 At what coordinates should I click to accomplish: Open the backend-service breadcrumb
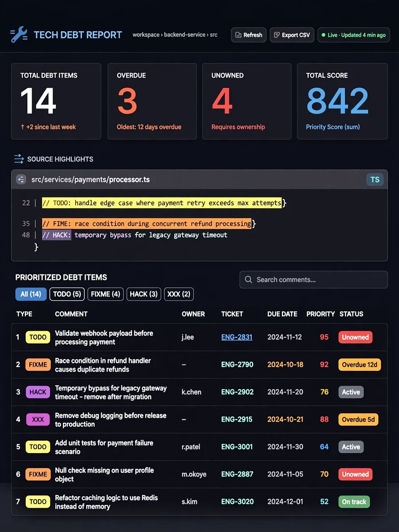click(184, 35)
